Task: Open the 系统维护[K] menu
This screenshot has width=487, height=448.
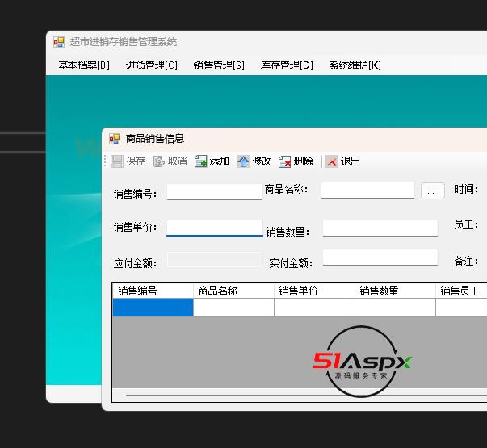Action: pos(355,65)
